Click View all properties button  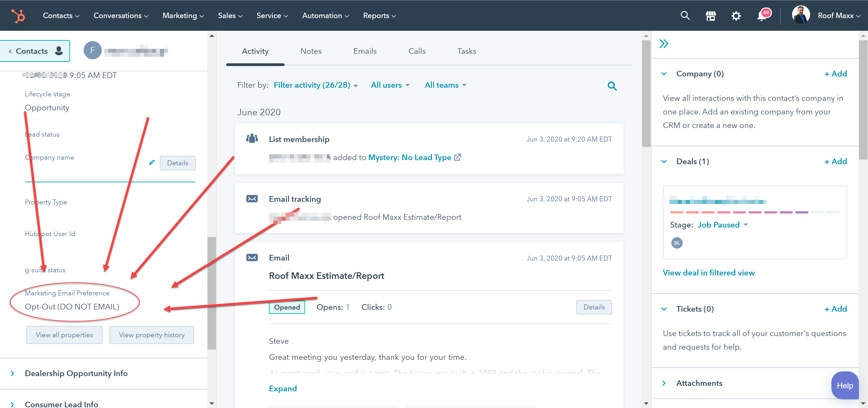(x=64, y=335)
